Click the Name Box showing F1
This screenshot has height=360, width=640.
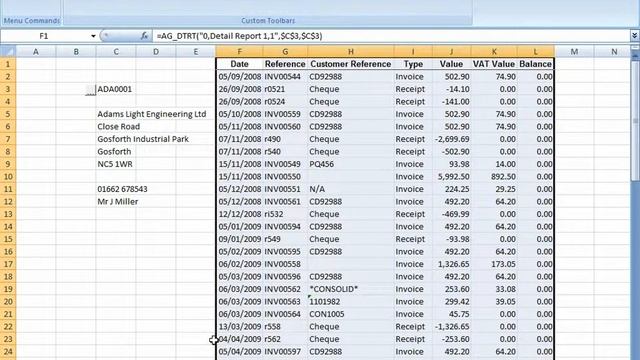pos(44,36)
